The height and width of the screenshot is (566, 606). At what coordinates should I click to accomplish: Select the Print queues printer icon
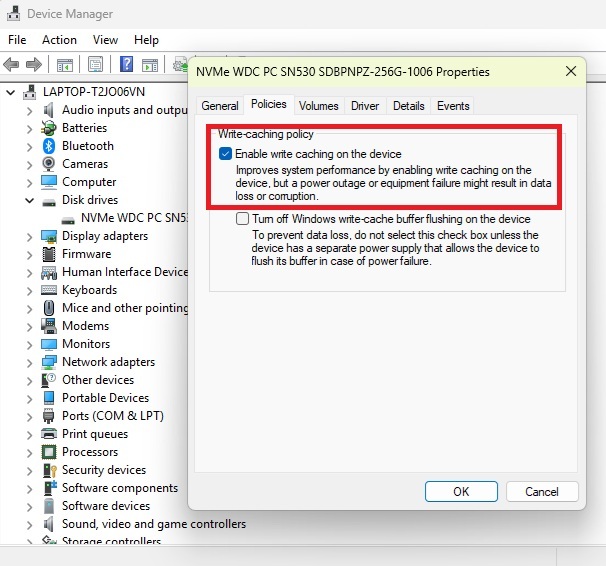point(49,434)
